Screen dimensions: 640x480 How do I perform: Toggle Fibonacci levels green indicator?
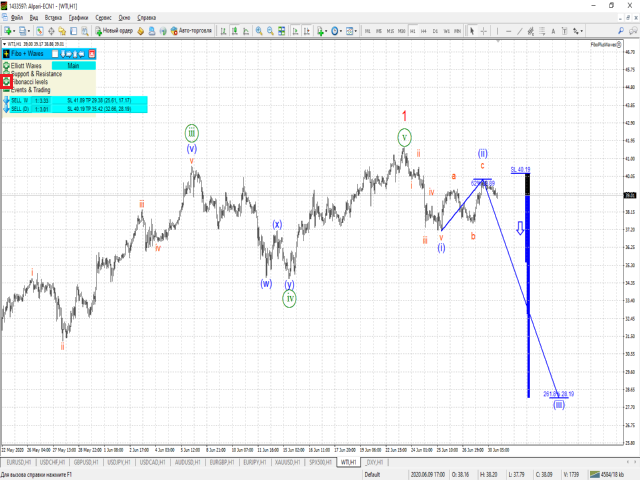coord(6,82)
